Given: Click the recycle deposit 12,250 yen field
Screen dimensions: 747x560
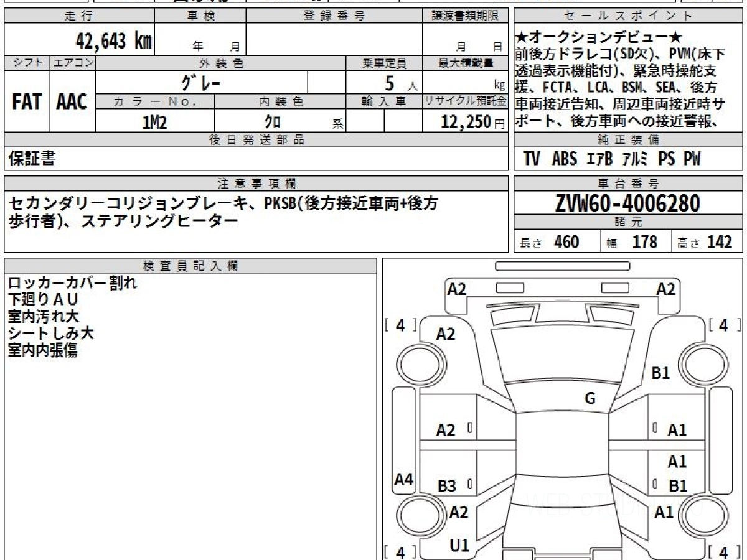Looking at the screenshot, I should click(465, 123).
